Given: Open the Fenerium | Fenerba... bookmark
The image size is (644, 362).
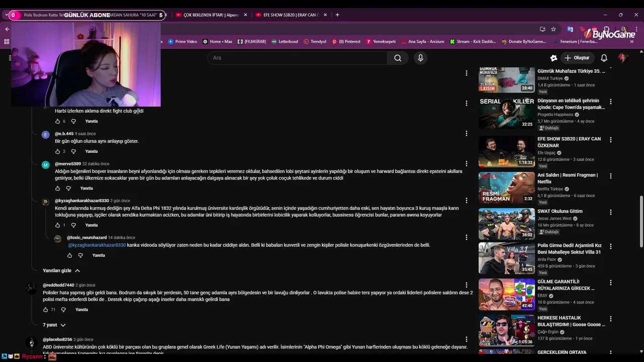Looking at the screenshot, I should [x=575, y=41].
